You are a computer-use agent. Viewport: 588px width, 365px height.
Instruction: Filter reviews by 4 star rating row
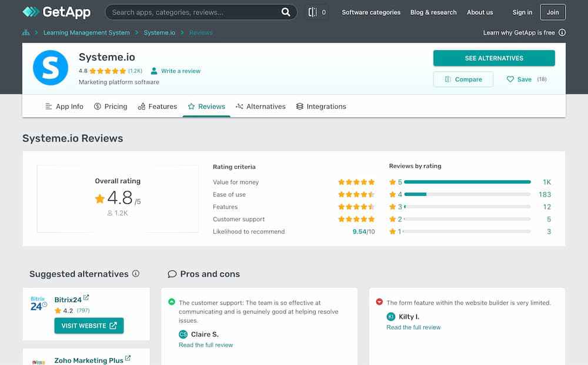[467, 194]
